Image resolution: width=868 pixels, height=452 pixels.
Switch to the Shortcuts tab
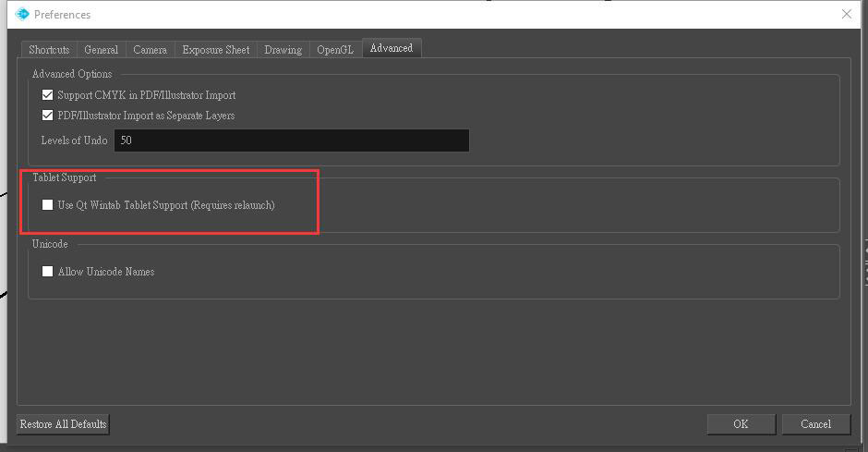49,50
